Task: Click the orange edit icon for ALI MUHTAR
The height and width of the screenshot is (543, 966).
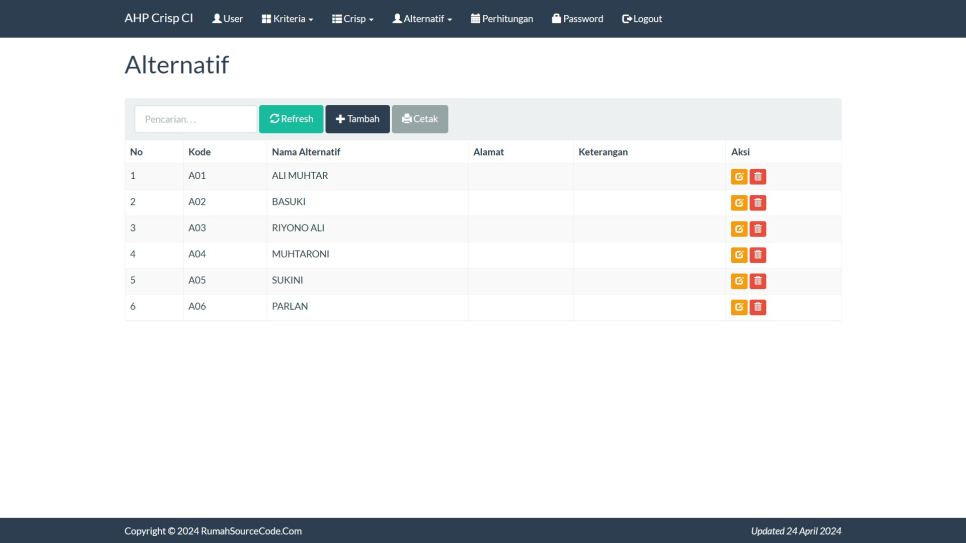Action: 739,177
